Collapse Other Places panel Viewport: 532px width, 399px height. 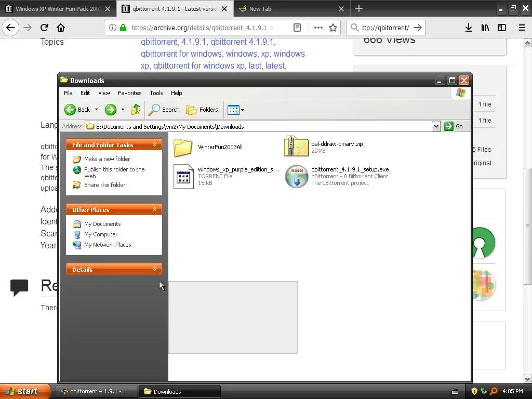tap(154, 209)
